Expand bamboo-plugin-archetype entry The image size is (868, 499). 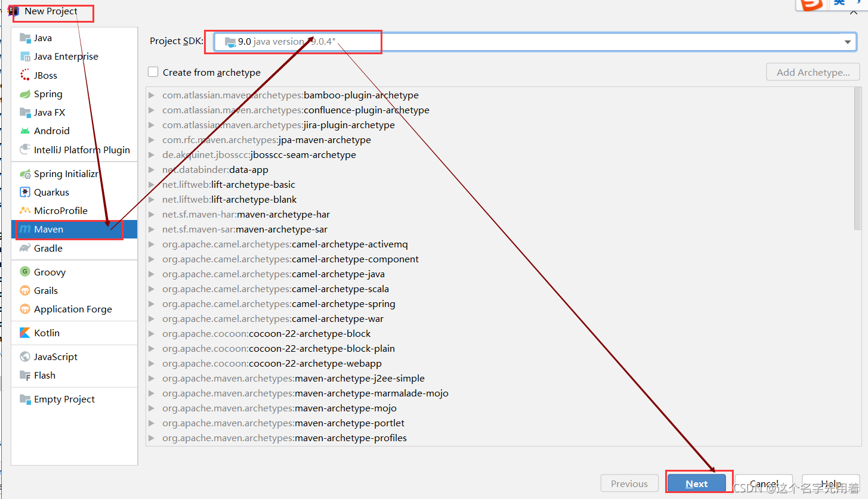click(152, 95)
